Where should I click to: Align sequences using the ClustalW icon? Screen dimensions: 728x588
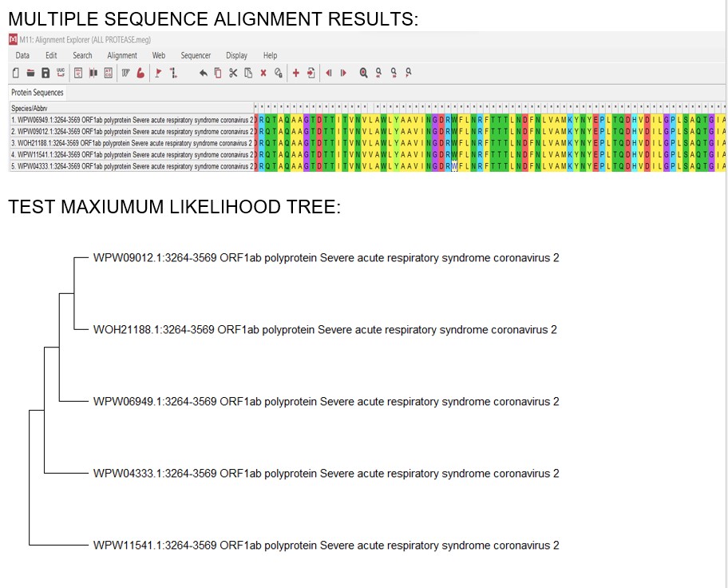coord(125,73)
